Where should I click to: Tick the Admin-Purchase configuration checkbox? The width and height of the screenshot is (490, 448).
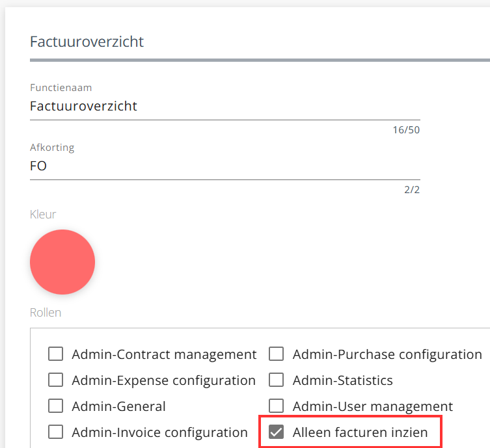(277, 354)
